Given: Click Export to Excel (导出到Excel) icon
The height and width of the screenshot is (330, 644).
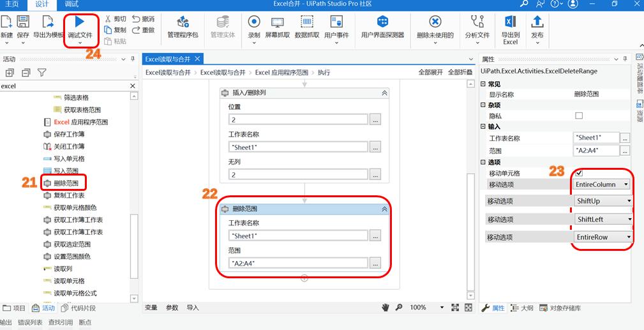Looking at the screenshot, I should tap(511, 22).
